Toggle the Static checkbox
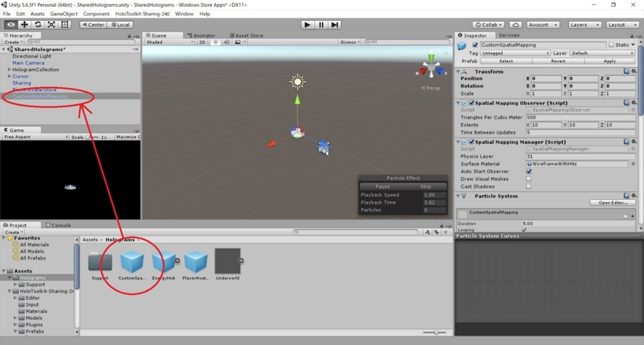Viewport: 644px width, 345px height. click(x=611, y=45)
